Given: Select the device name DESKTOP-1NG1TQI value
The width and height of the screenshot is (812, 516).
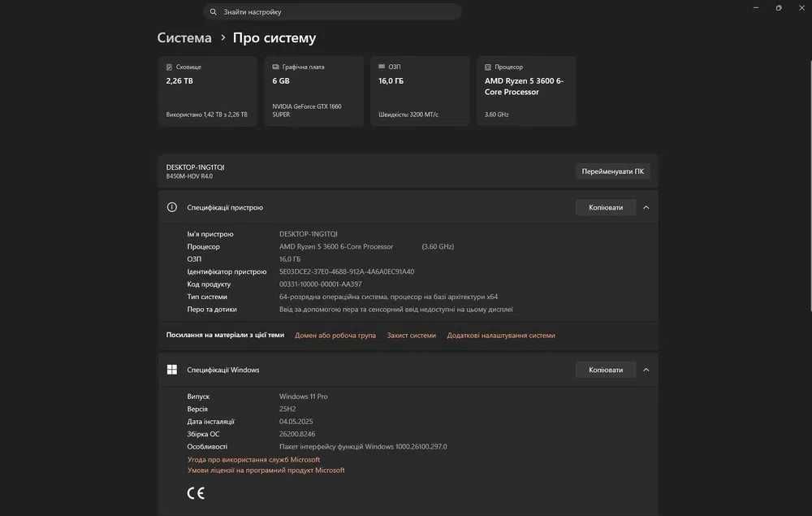Looking at the screenshot, I should pos(308,234).
